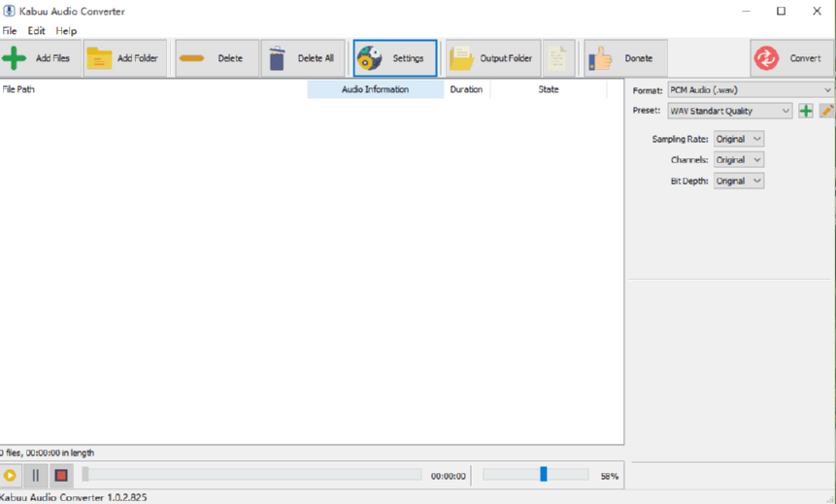This screenshot has height=504, width=836.
Task: Add a new preset with green plus
Action: pyautogui.click(x=806, y=111)
